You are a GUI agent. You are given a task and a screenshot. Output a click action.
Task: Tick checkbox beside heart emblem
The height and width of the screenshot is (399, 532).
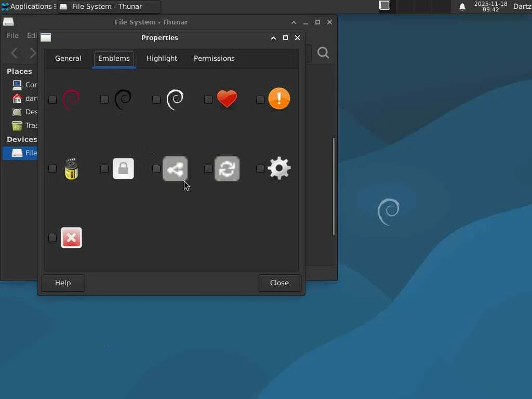point(208,100)
